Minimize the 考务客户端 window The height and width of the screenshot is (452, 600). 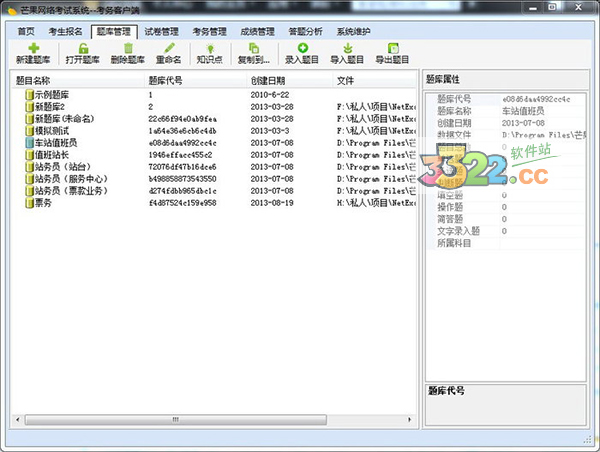533,8
